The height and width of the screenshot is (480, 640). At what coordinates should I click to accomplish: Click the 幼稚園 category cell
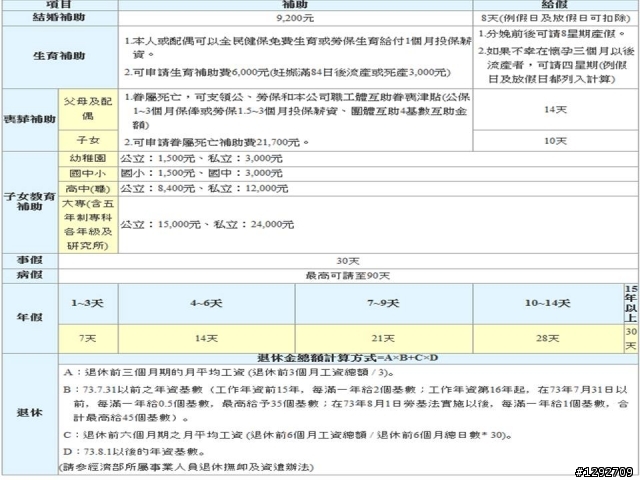(88, 158)
